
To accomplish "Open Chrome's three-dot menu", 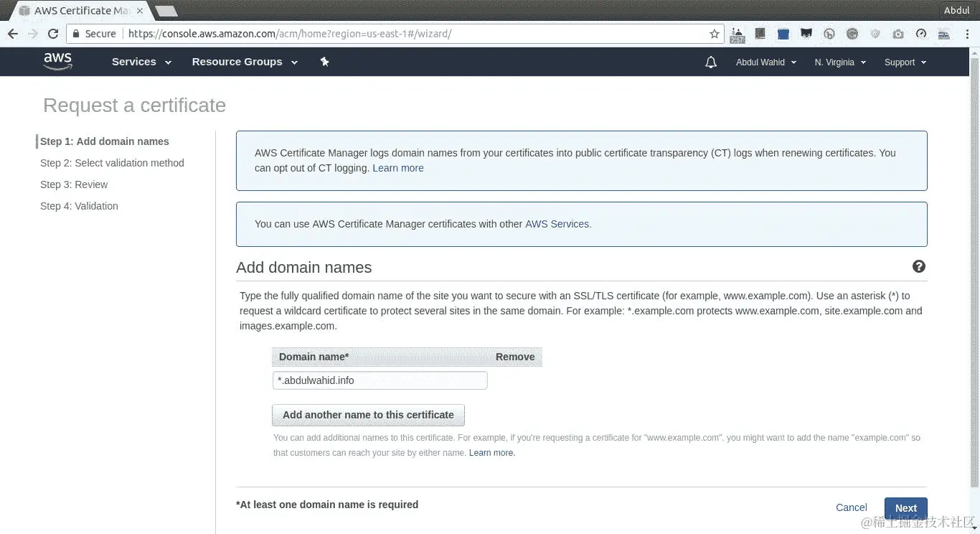I will point(966,34).
